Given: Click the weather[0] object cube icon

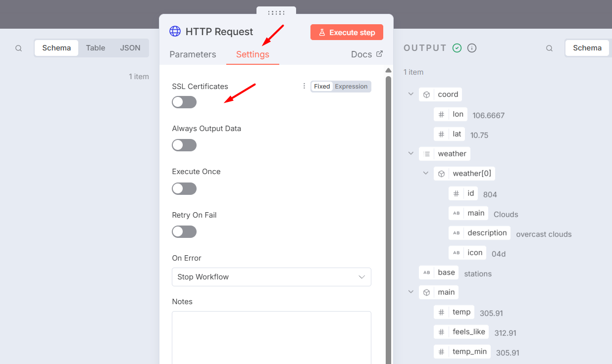Looking at the screenshot, I should (441, 174).
